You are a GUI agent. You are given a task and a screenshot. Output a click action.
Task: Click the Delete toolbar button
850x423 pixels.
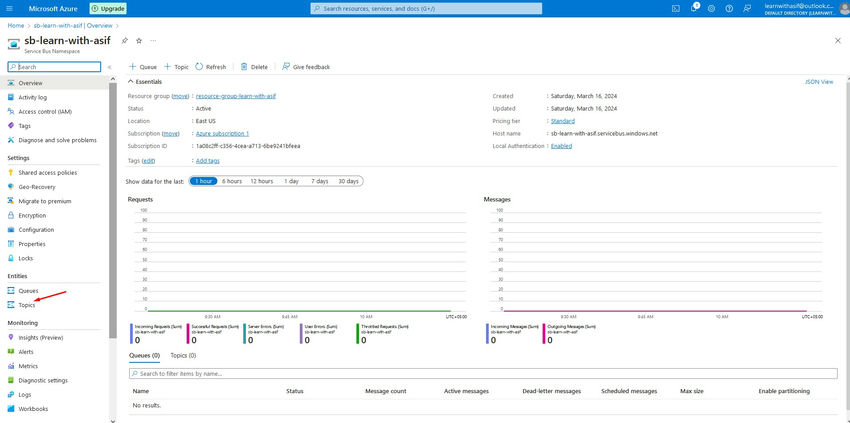[254, 67]
